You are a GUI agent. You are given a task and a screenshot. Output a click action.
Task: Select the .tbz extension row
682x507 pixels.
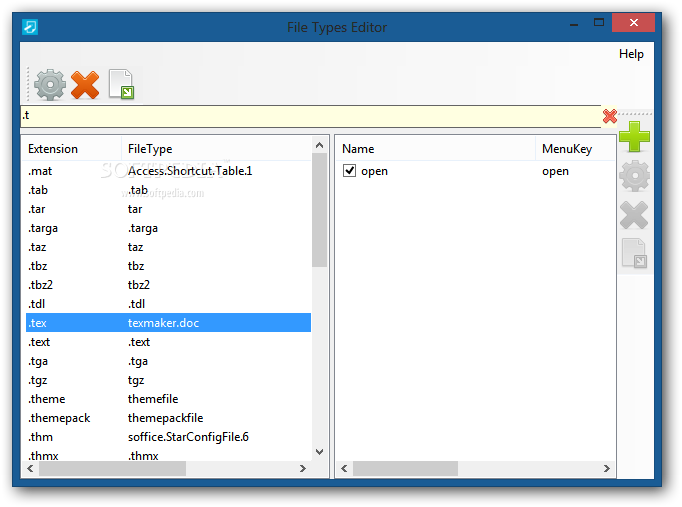tap(168, 266)
